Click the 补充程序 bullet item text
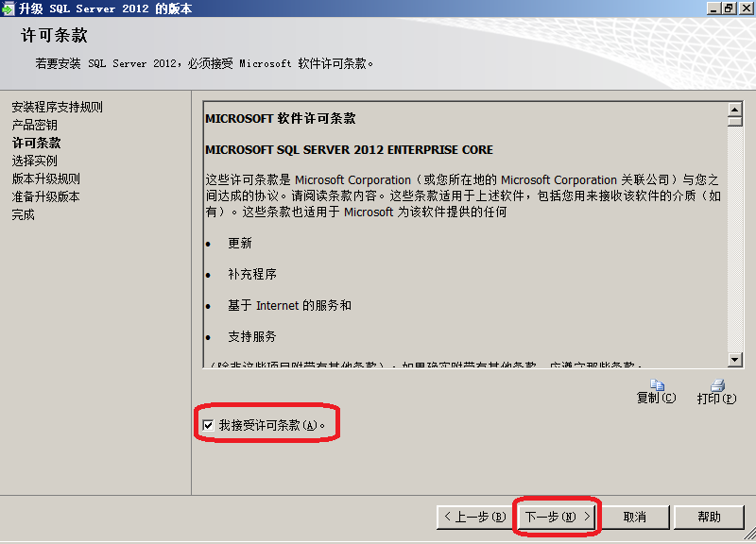This screenshot has width=756, height=544. point(252,274)
